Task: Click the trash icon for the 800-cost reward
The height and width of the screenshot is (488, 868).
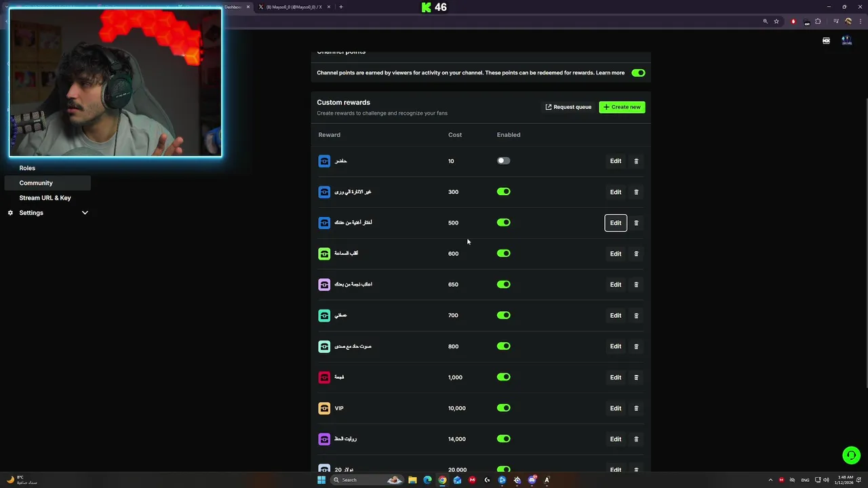Action: 636,346
